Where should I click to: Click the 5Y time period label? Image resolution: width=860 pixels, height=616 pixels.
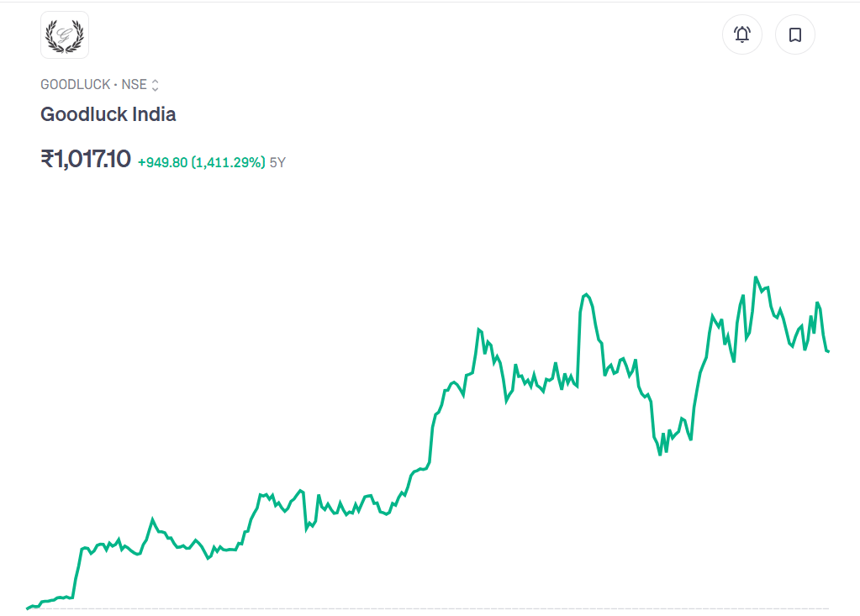tap(277, 162)
